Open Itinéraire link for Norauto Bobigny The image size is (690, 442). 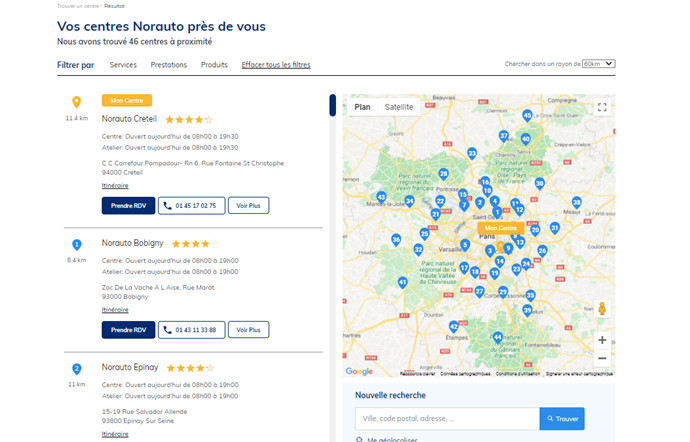(115, 310)
